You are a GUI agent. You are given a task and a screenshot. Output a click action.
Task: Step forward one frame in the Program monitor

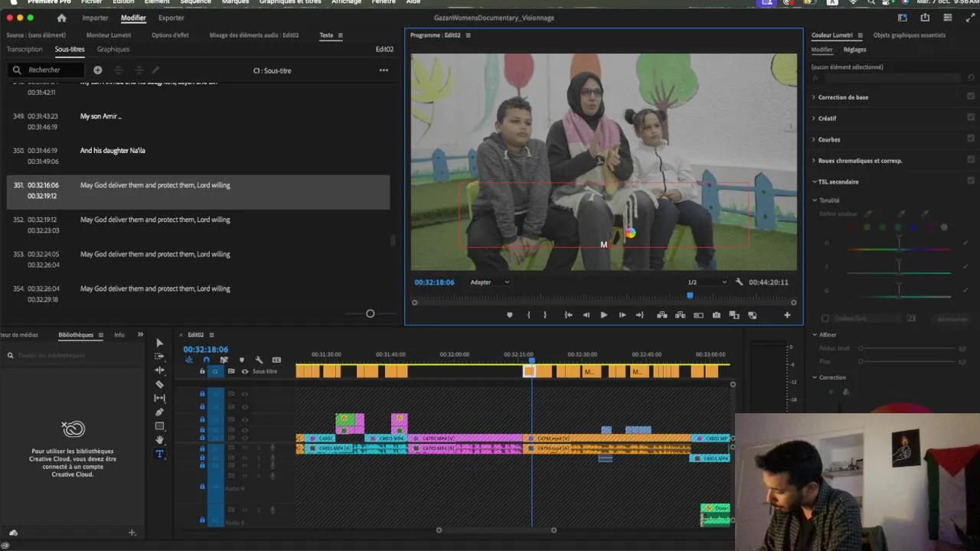622,315
